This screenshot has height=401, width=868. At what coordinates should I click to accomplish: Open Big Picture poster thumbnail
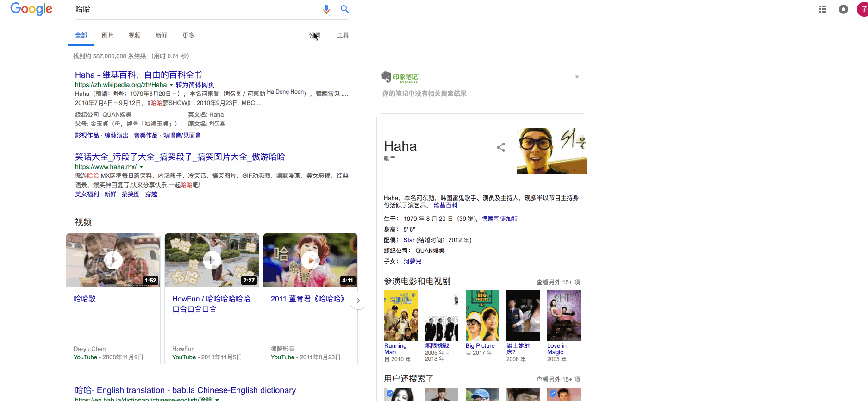coord(482,316)
